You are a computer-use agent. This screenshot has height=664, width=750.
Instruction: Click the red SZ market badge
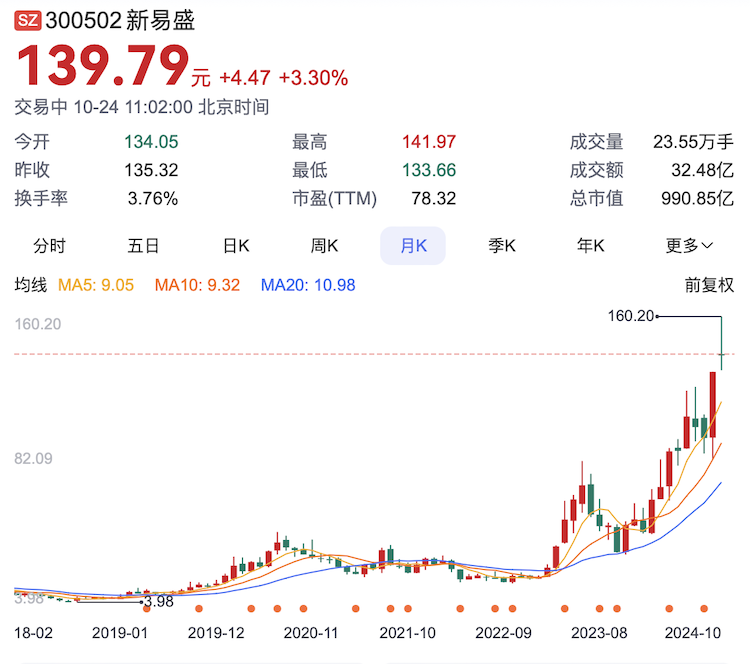[x=28, y=19]
